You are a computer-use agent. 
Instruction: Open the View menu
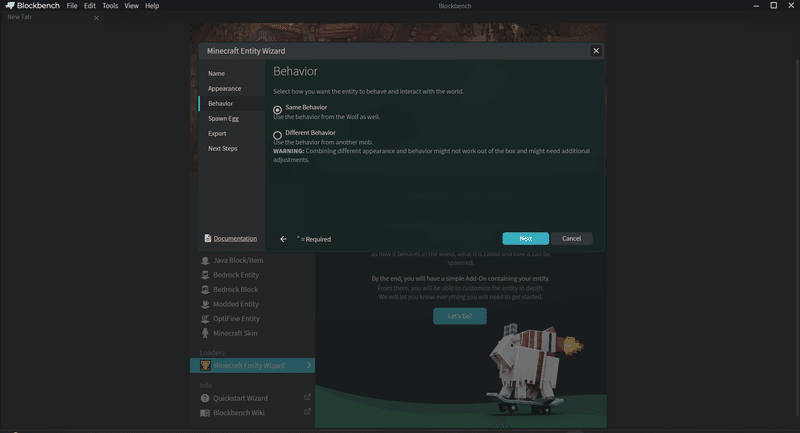click(x=131, y=6)
